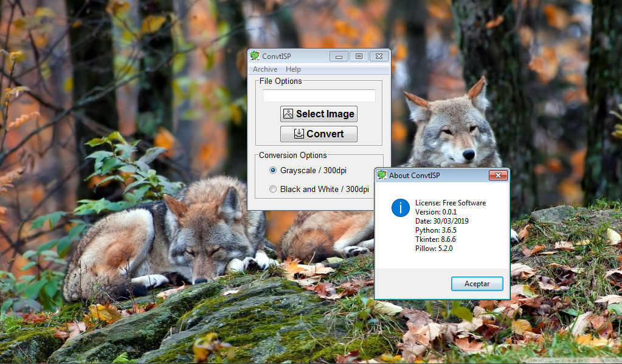
Task: Click the image icon on Select Image button
Action: 288,114
